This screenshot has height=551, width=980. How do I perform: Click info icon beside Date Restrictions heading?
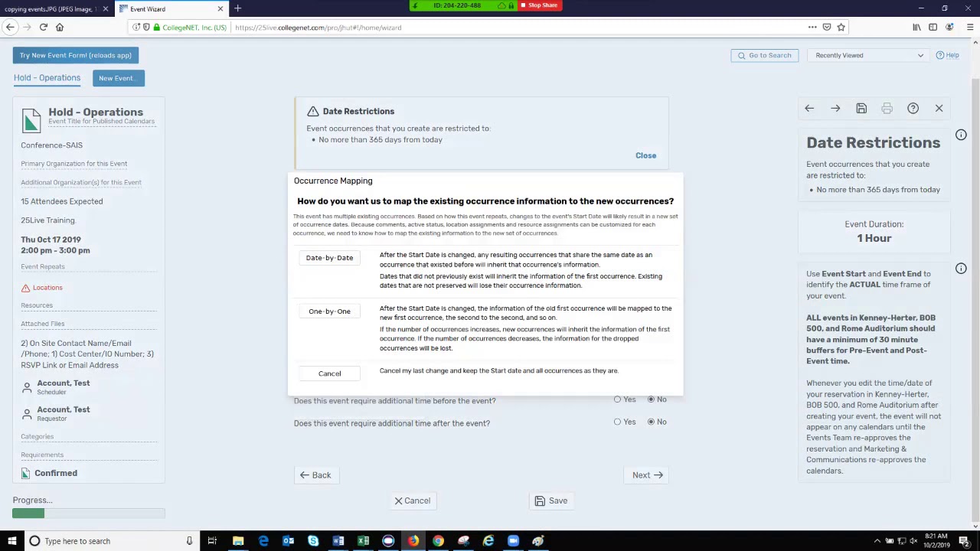[x=961, y=135]
